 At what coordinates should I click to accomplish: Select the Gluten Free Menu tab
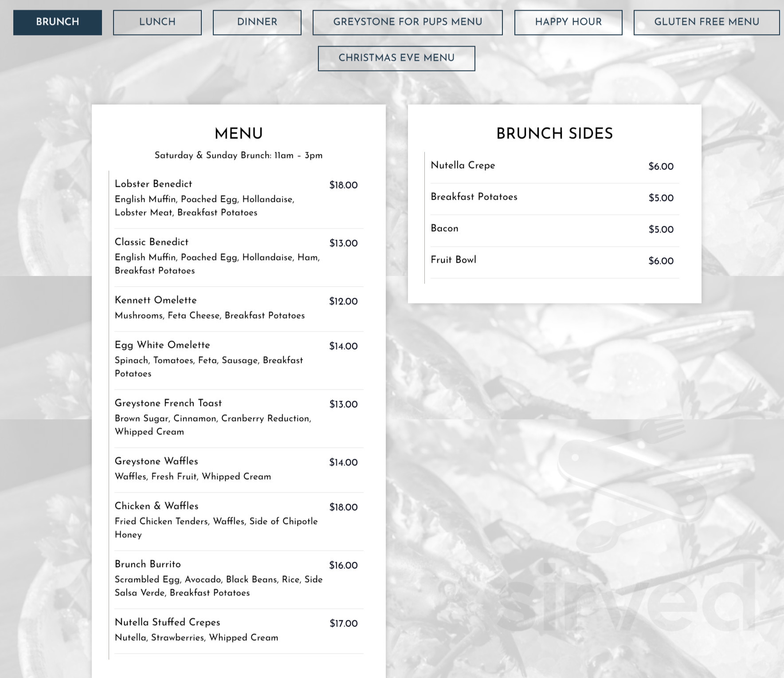707,22
